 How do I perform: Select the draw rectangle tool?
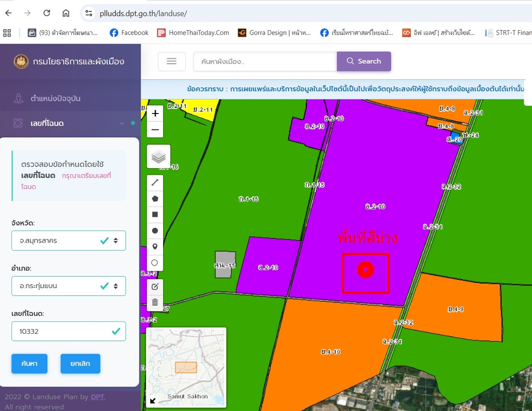[x=155, y=215]
